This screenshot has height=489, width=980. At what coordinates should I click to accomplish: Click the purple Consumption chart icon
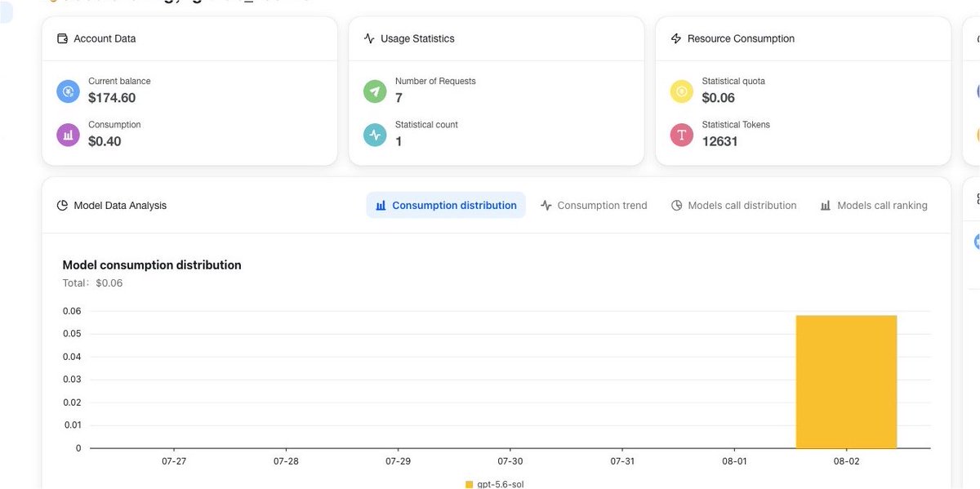coord(68,135)
